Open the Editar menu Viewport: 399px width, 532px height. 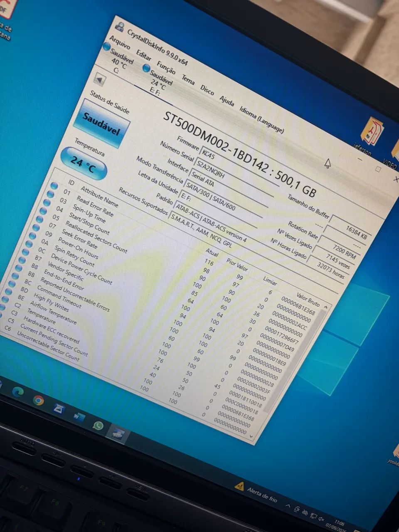pyautogui.click(x=144, y=55)
